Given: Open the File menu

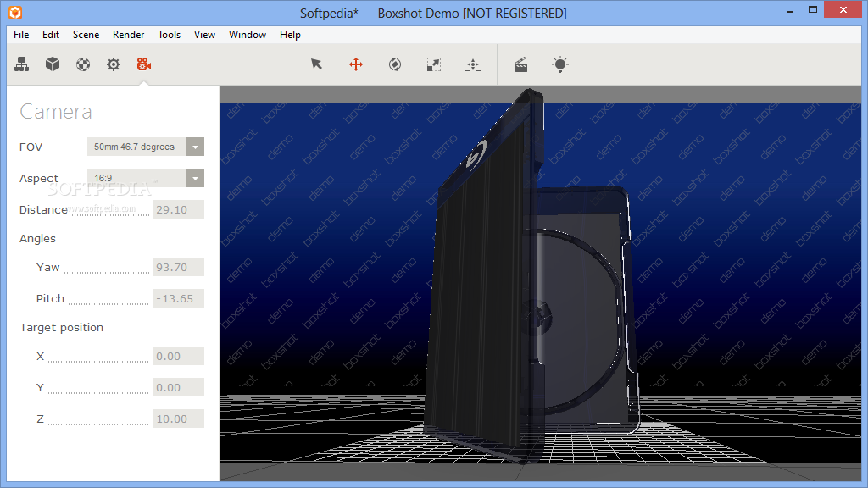Looking at the screenshot, I should click(x=21, y=34).
